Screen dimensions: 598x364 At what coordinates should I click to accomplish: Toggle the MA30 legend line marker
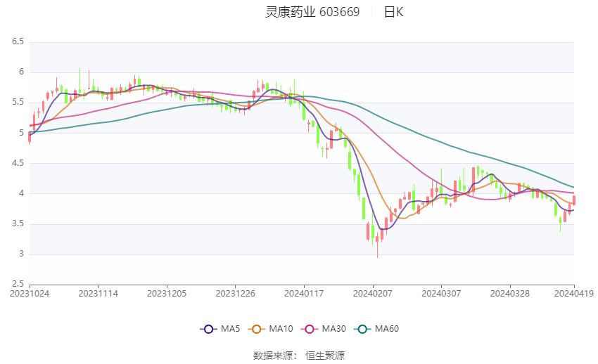pyautogui.click(x=310, y=329)
